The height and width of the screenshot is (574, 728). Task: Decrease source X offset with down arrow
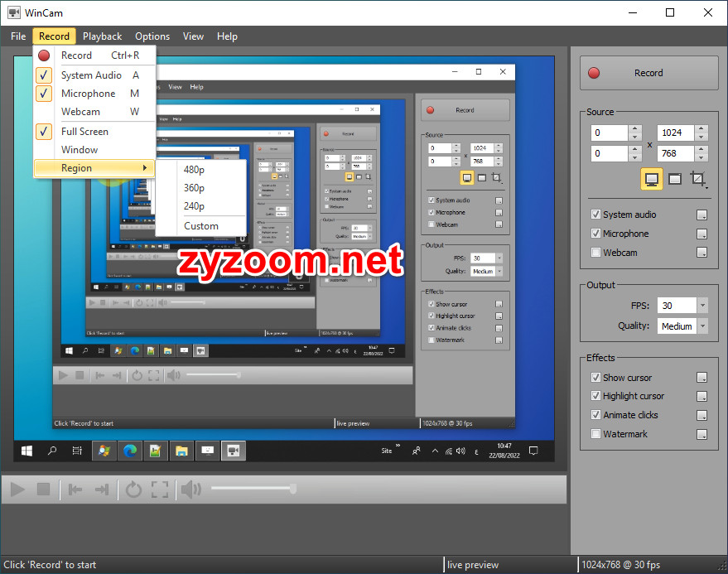(634, 137)
